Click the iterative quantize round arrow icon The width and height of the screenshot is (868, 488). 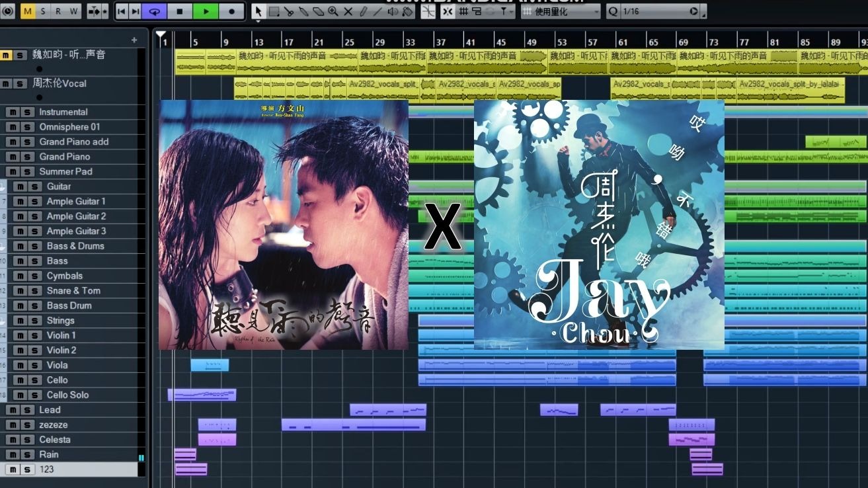693,11
